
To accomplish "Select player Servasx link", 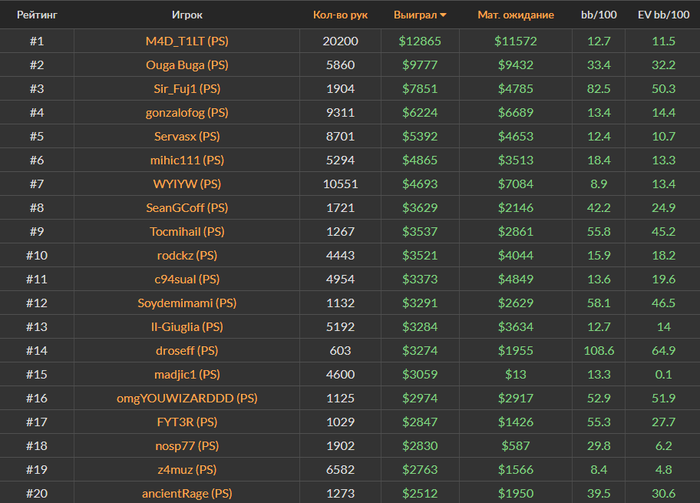I will [x=187, y=136].
